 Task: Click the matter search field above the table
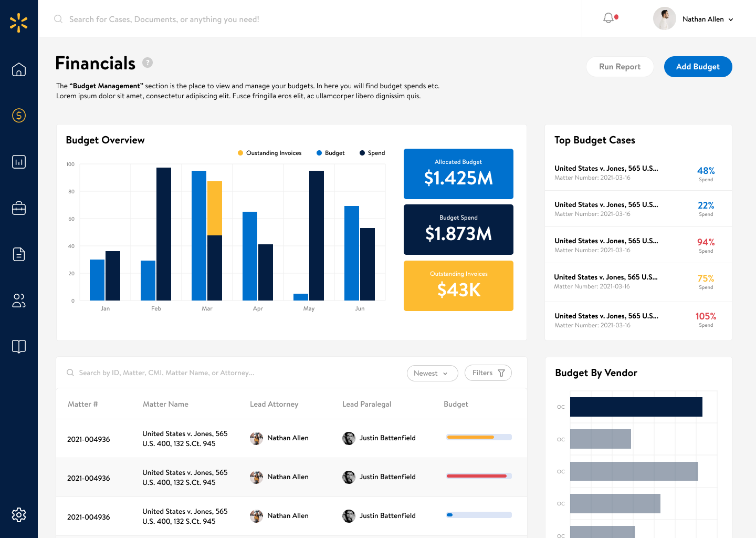pyautogui.click(x=231, y=373)
